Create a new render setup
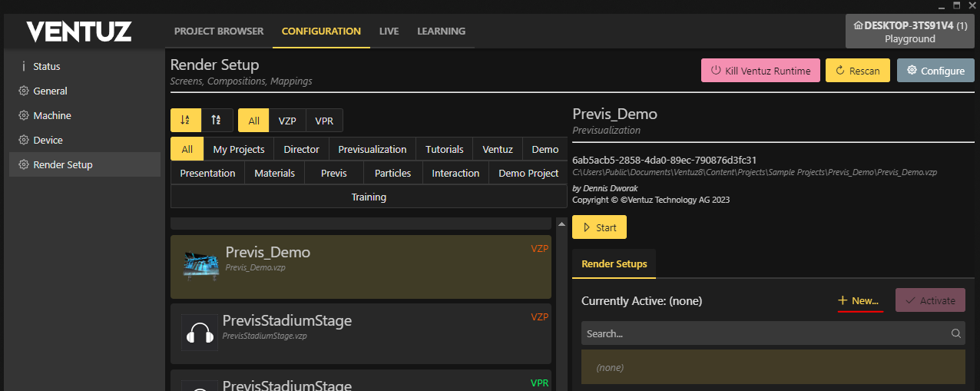980x391 pixels. [x=859, y=301]
